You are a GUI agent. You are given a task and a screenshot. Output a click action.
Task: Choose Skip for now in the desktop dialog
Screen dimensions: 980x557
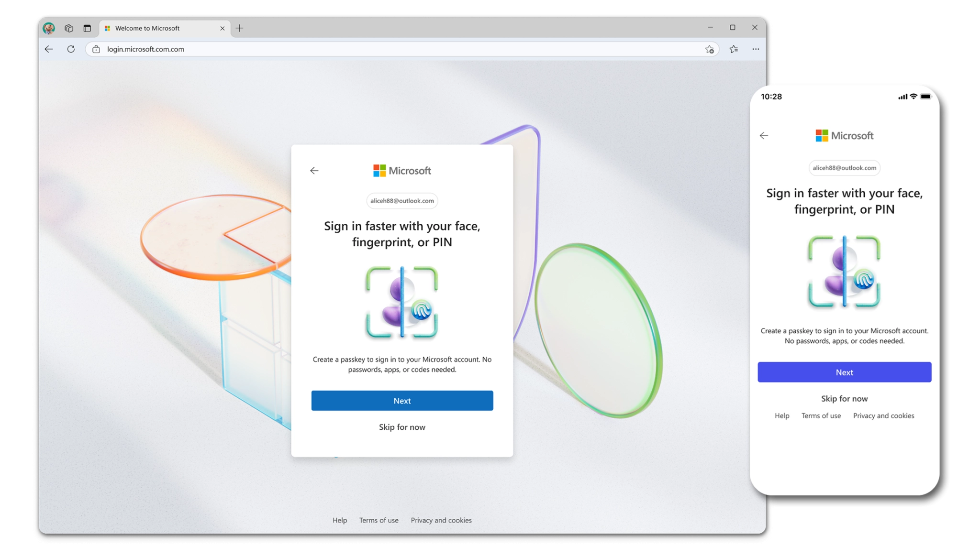[402, 427]
